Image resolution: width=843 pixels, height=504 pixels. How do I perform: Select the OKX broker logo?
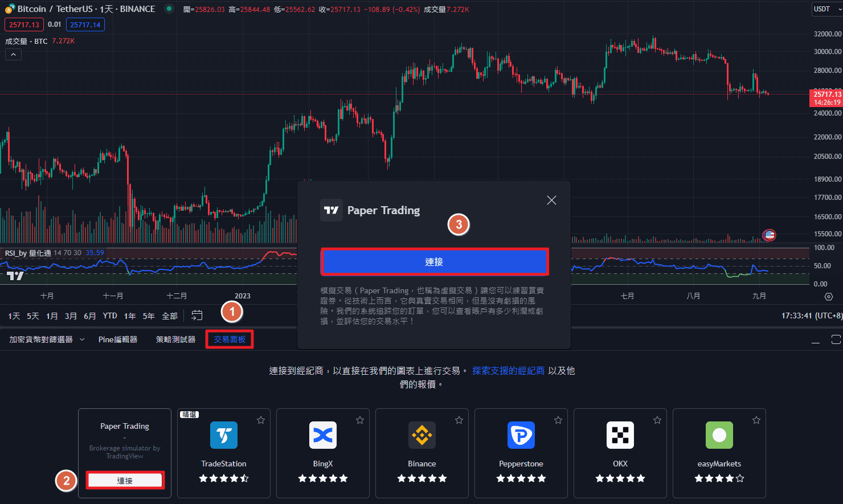tap(620, 435)
